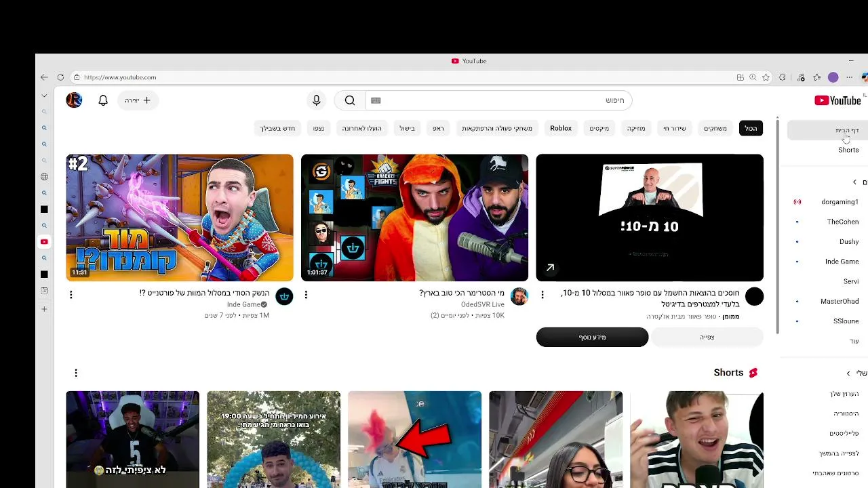Show more subscriptions with 'עוד'
Viewport: 868px width, 488px height.
pyautogui.click(x=854, y=341)
